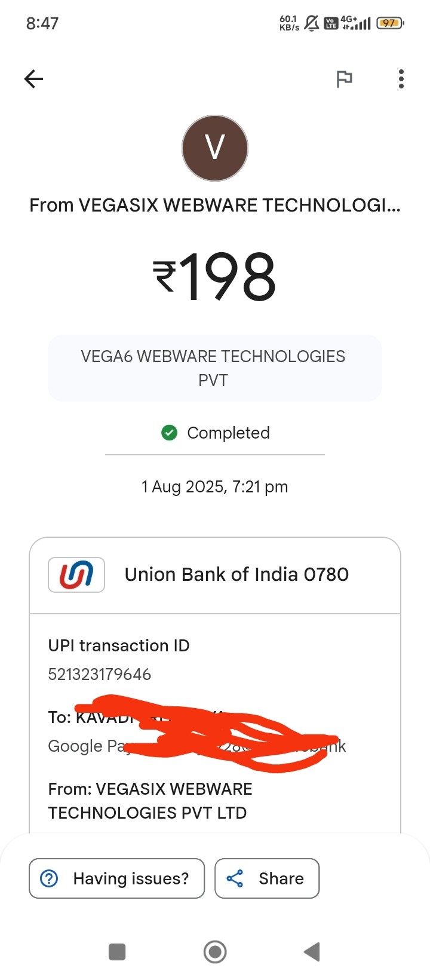This screenshot has width=430, height=980.
Task: Tap the brown V profile avatar
Action: [x=215, y=148]
